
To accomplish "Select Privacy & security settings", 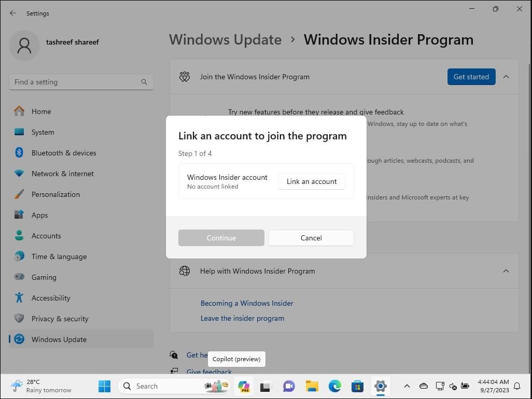I will coord(60,319).
